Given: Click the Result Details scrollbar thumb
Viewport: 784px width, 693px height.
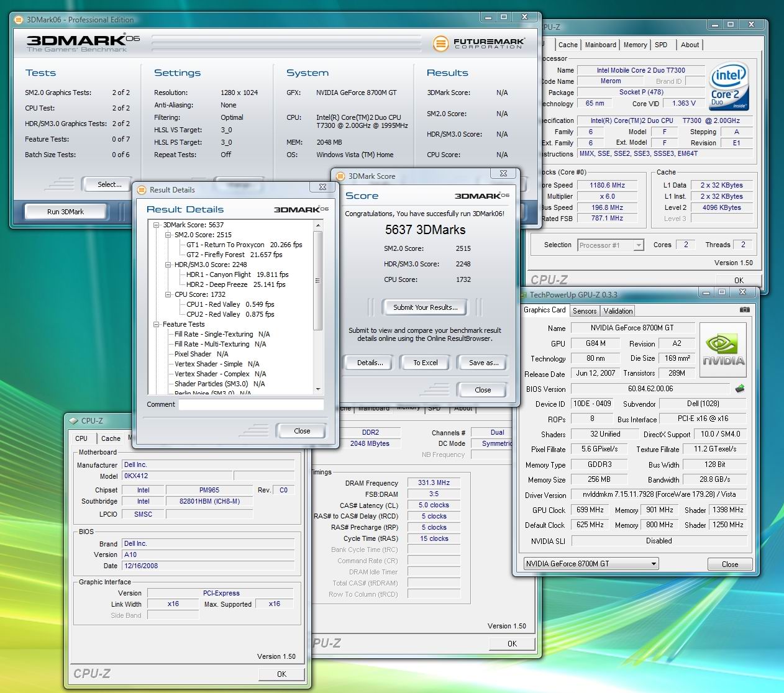Looking at the screenshot, I should 318,281.
